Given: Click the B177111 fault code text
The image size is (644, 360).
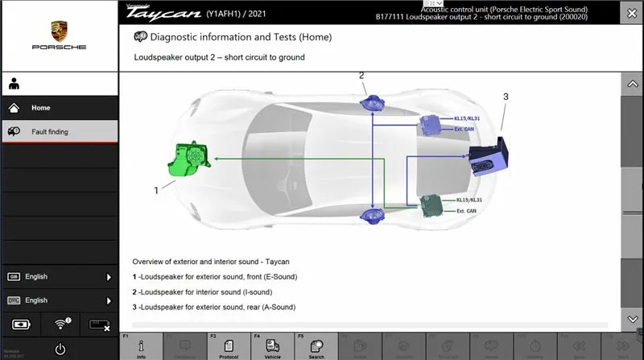Looking at the screenshot, I should 481,17.
